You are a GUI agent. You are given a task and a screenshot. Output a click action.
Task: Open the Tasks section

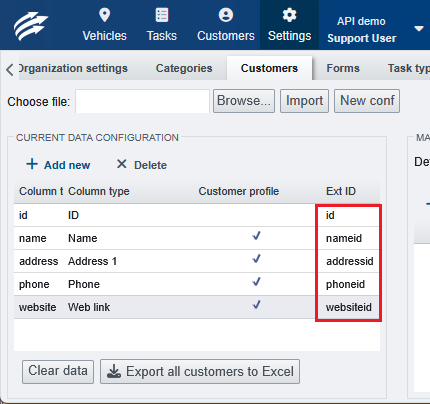click(x=162, y=25)
